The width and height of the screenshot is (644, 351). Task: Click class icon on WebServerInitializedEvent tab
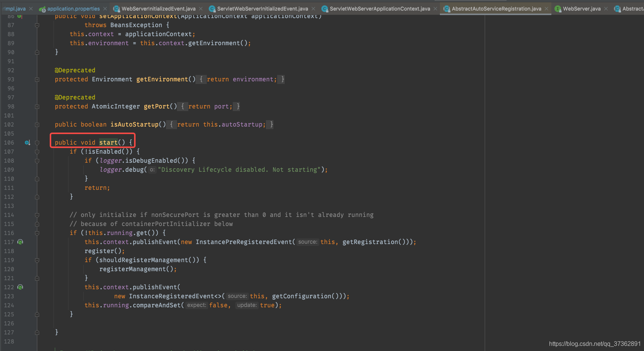pyautogui.click(x=117, y=9)
